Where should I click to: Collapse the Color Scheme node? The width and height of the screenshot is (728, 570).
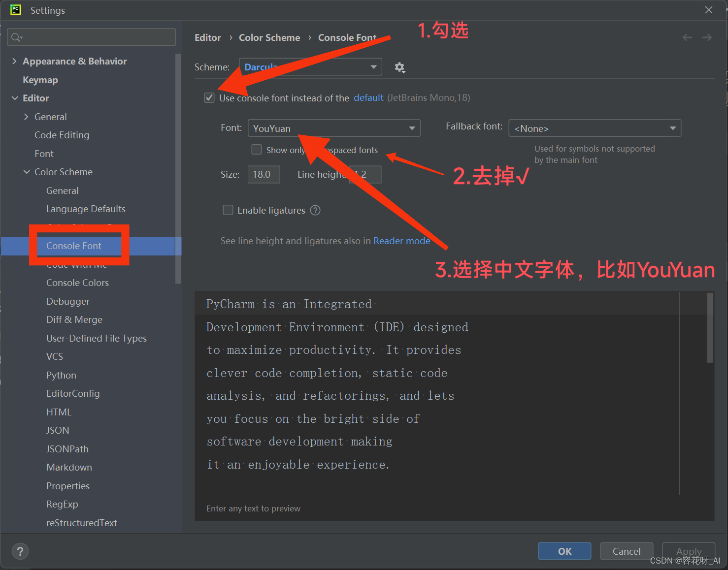pos(26,172)
